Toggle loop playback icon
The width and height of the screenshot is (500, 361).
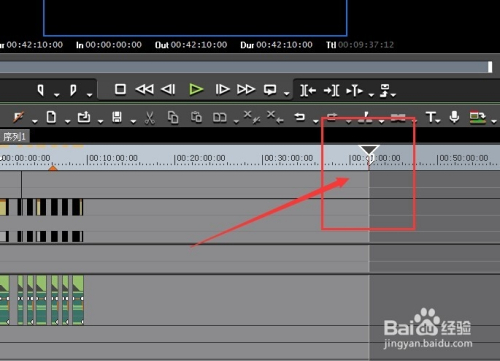(x=270, y=90)
